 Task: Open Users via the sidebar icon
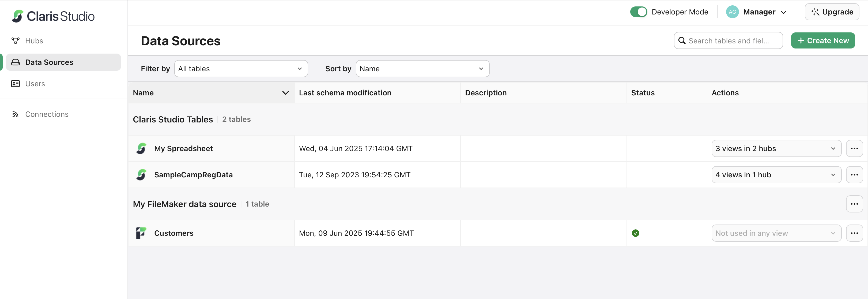[x=15, y=83]
